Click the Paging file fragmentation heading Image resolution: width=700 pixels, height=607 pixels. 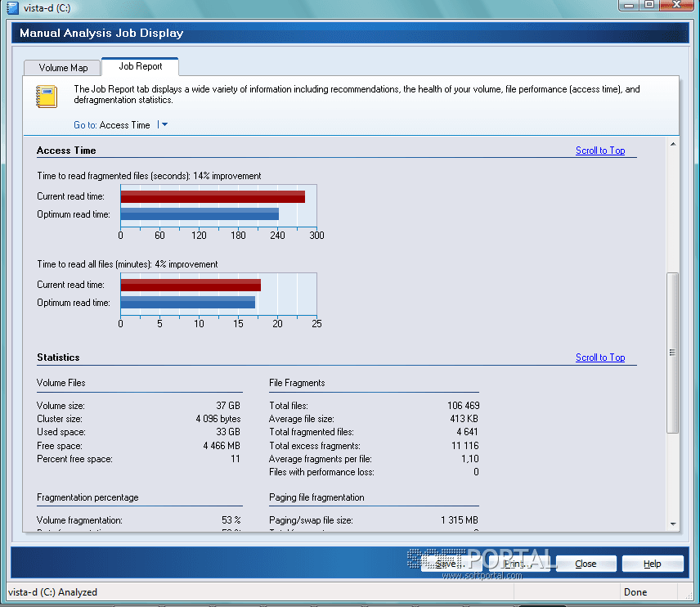pyautogui.click(x=316, y=497)
